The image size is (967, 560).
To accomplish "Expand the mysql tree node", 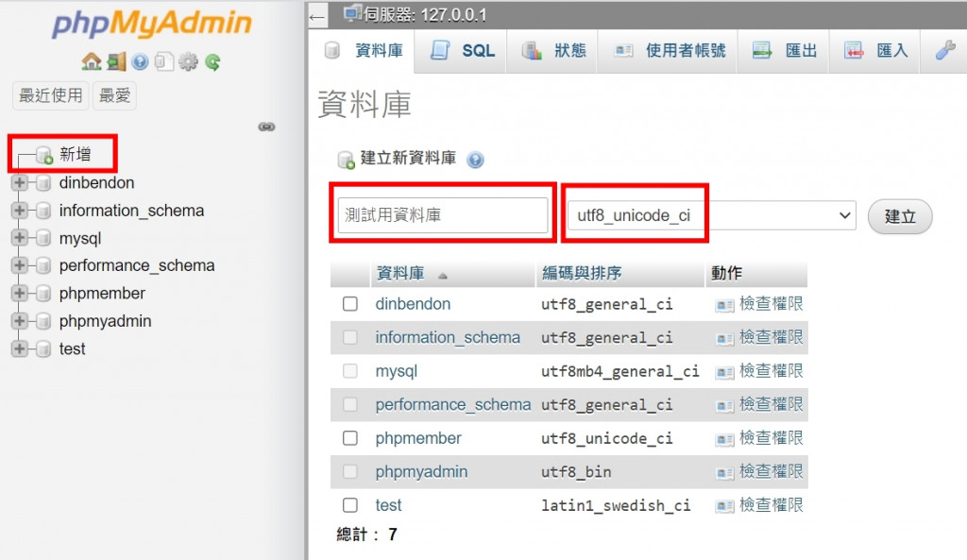I will pos(19,237).
